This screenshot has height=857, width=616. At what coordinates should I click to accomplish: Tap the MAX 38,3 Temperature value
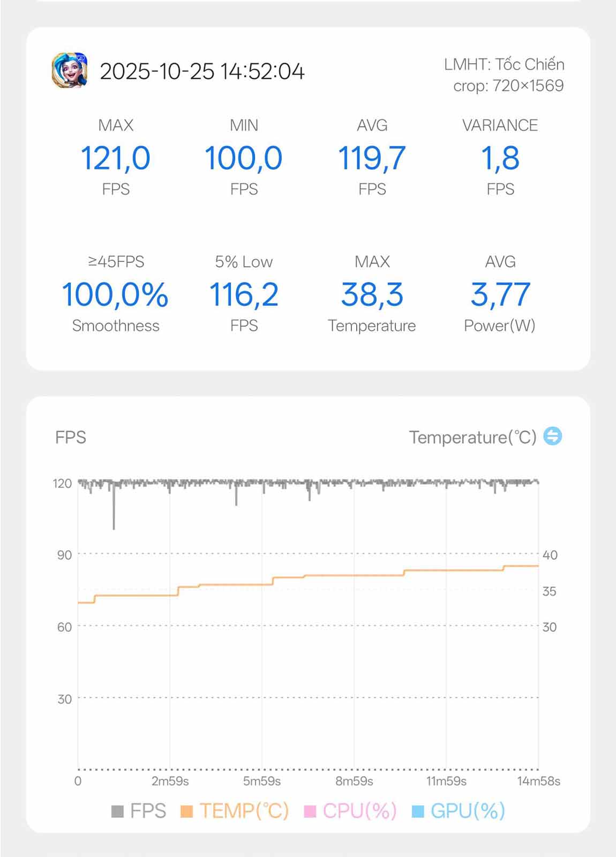point(372,294)
